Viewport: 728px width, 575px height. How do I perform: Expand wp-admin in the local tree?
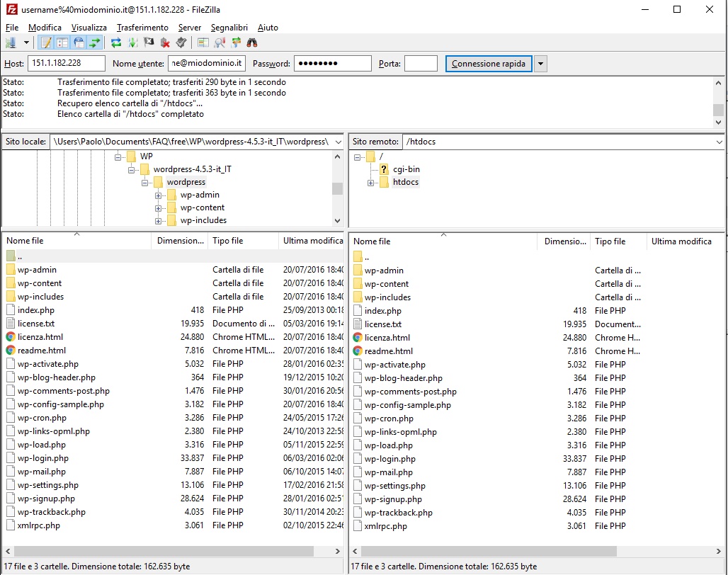tap(159, 196)
